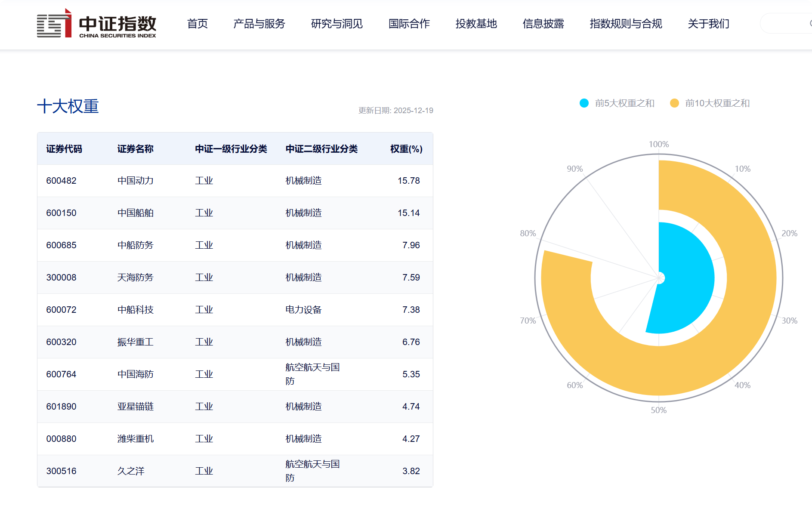The image size is (812, 512).
Task: Open the 首页 navigation item
Action: [198, 24]
